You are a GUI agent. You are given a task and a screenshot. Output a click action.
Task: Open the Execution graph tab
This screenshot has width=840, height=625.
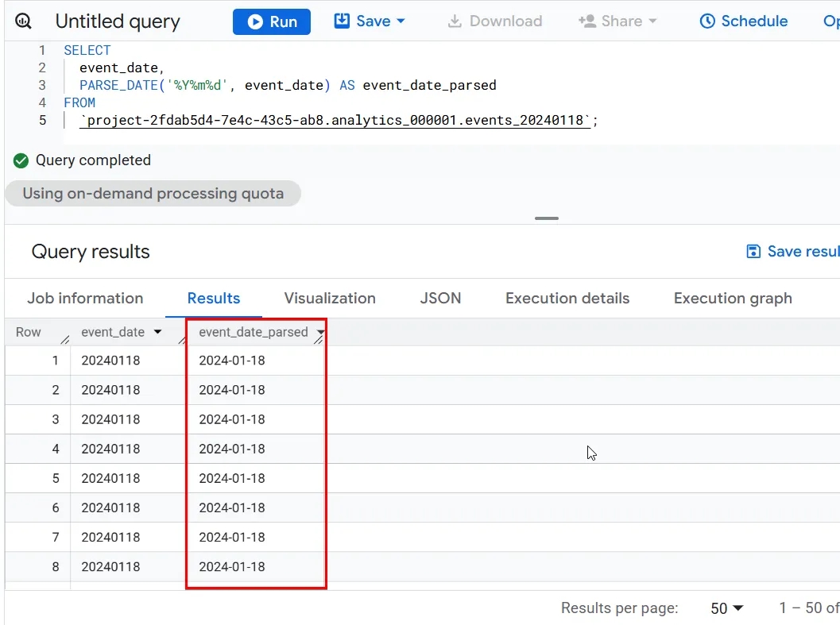[x=733, y=299]
